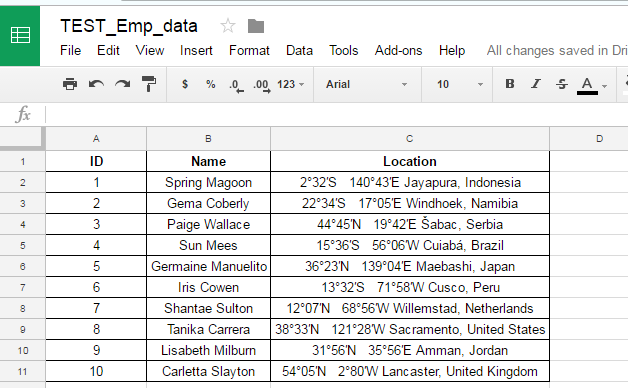Select row 11 header
This screenshot has height=388, width=628.
point(22,372)
